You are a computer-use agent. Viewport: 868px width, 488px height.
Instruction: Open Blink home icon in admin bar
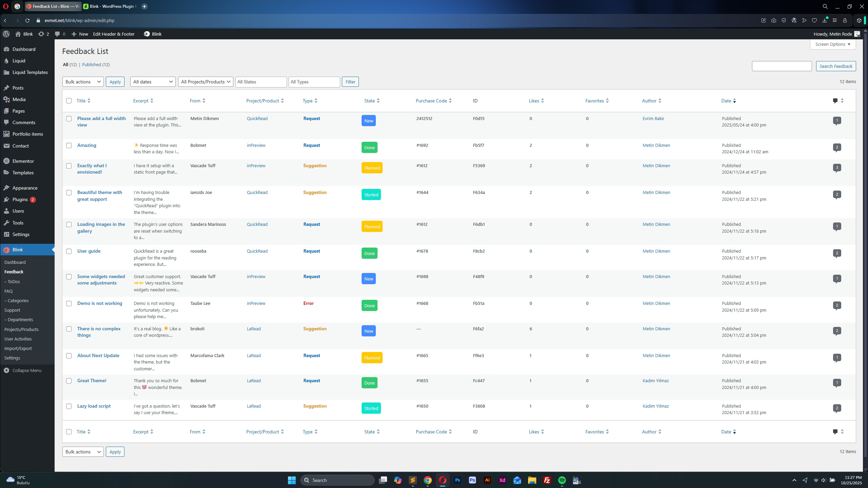tap(18, 34)
